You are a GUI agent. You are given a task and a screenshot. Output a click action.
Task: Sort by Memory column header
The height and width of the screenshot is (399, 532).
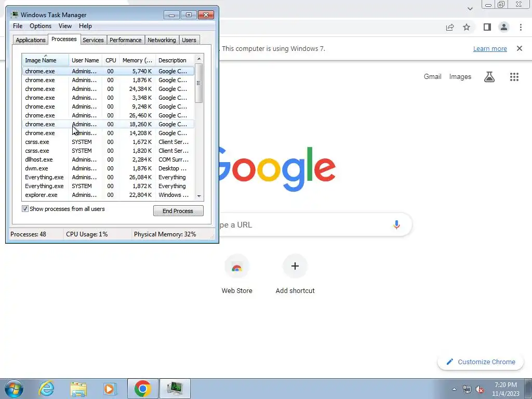(x=137, y=60)
